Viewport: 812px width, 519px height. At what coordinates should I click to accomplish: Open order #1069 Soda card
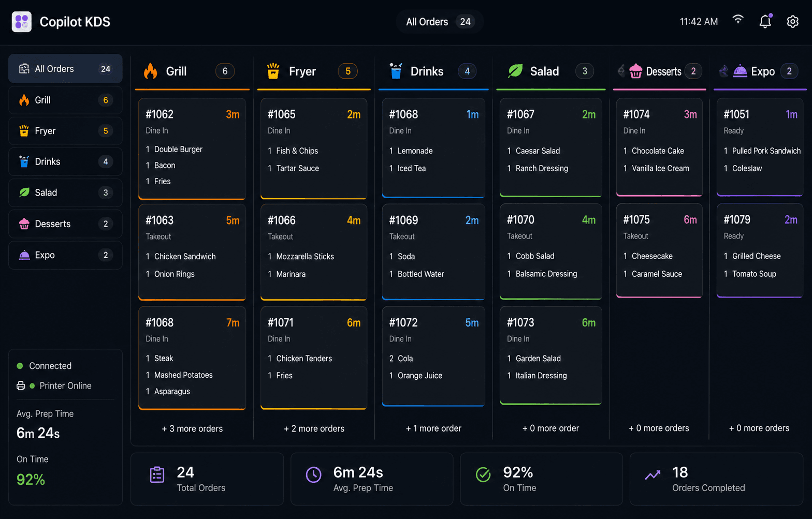[x=433, y=252]
